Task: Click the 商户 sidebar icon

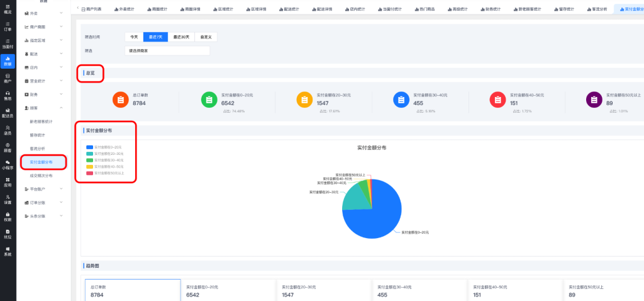Action: 8,78
